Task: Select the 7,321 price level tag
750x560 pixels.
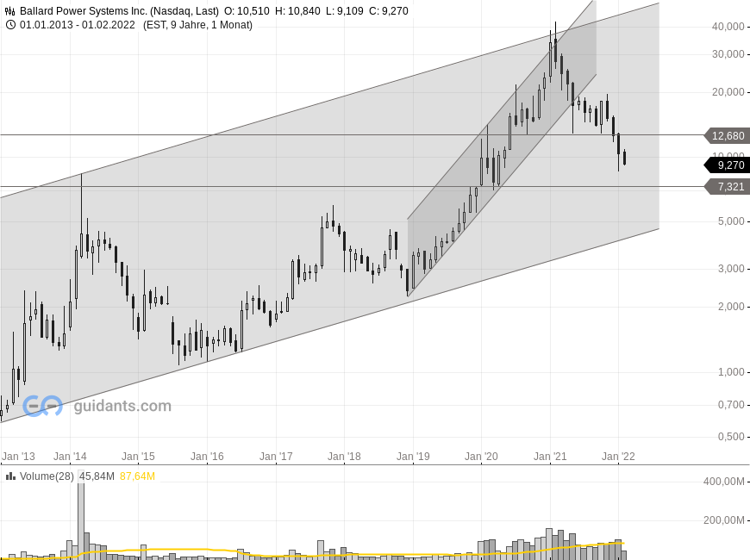Action: pyautogui.click(x=725, y=187)
